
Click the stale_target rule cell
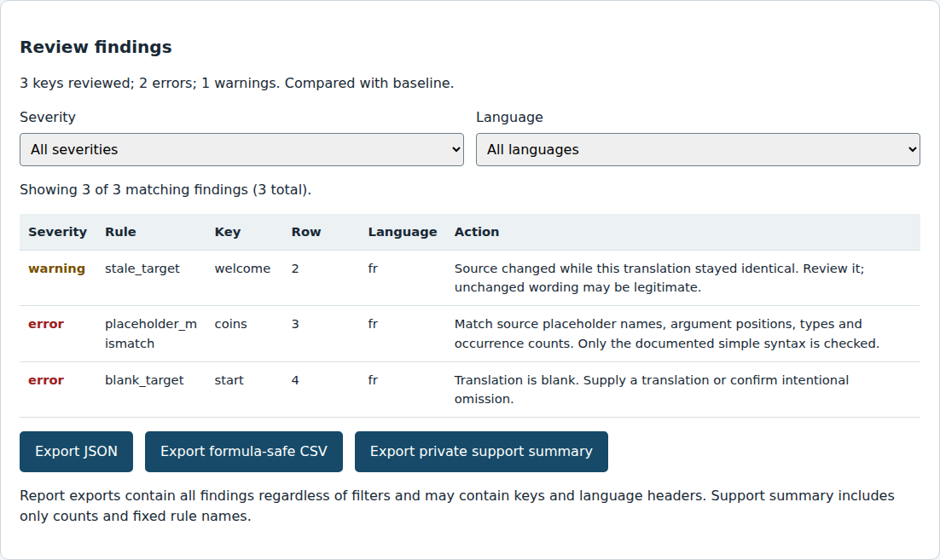pos(142,269)
